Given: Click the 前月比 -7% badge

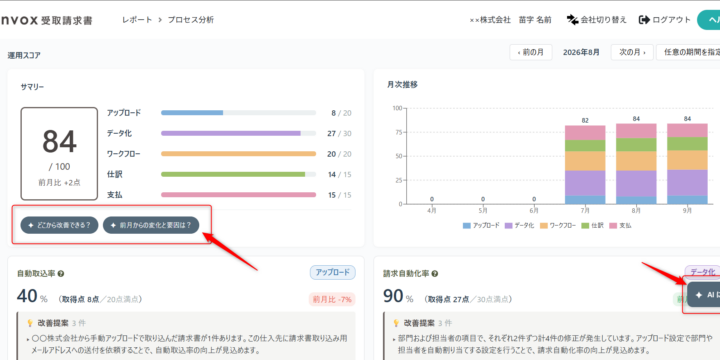Looking at the screenshot, I should tap(332, 299).
